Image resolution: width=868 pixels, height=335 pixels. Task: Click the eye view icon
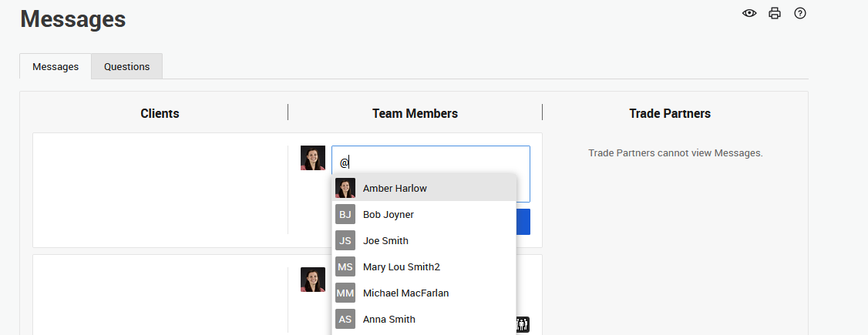tap(749, 13)
